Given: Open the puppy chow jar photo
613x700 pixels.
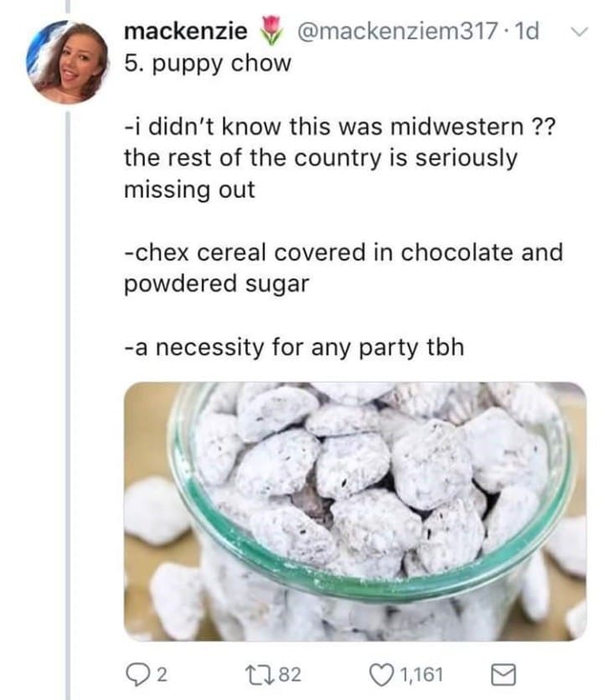Looking at the screenshot, I should 355,512.
